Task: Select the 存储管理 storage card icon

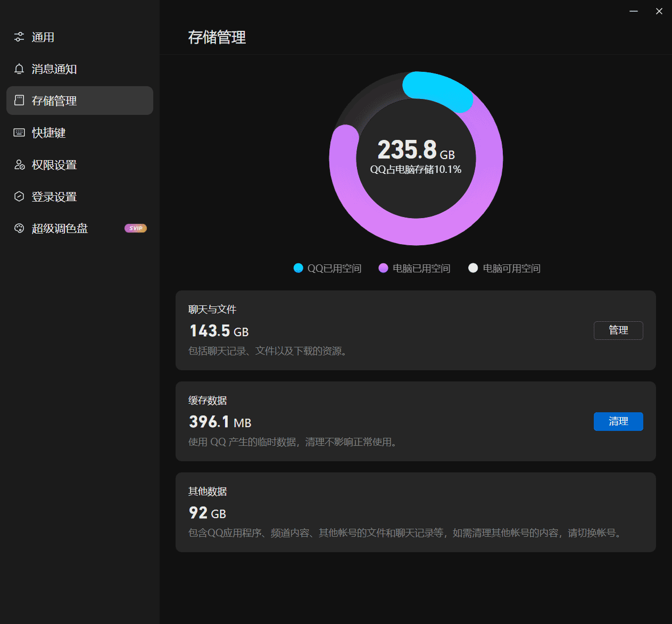Action: tap(19, 101)
